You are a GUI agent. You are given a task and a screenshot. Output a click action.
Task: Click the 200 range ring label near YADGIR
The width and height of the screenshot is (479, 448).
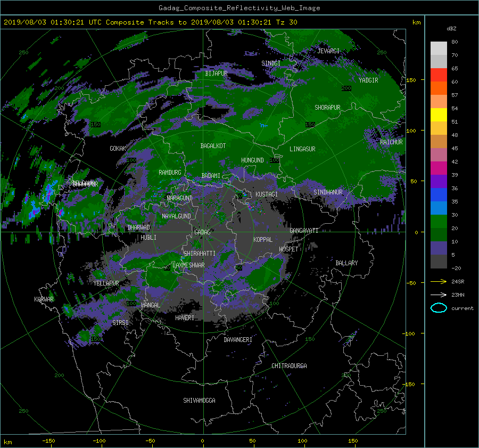tap(346, 88)
